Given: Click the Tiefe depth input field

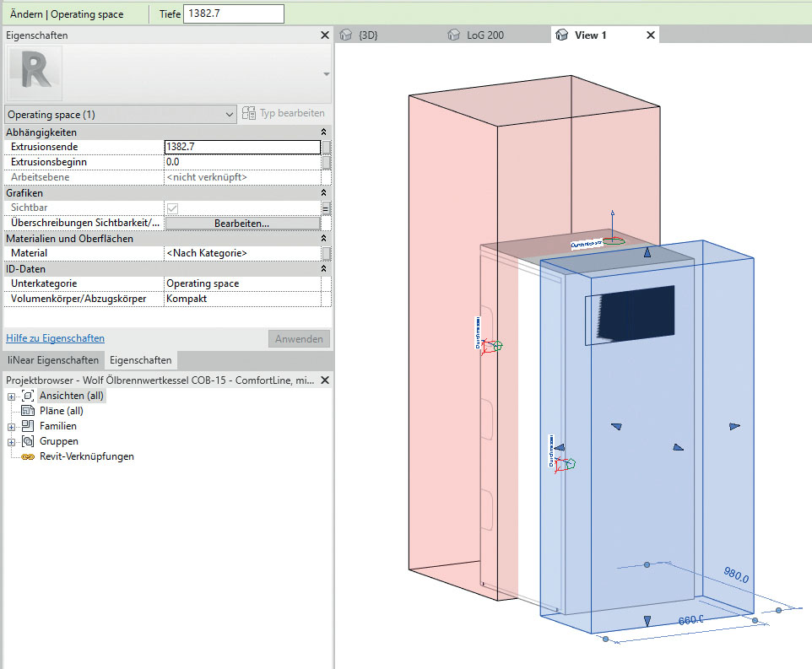Looking at the screenshot, I should pos(234,14).
